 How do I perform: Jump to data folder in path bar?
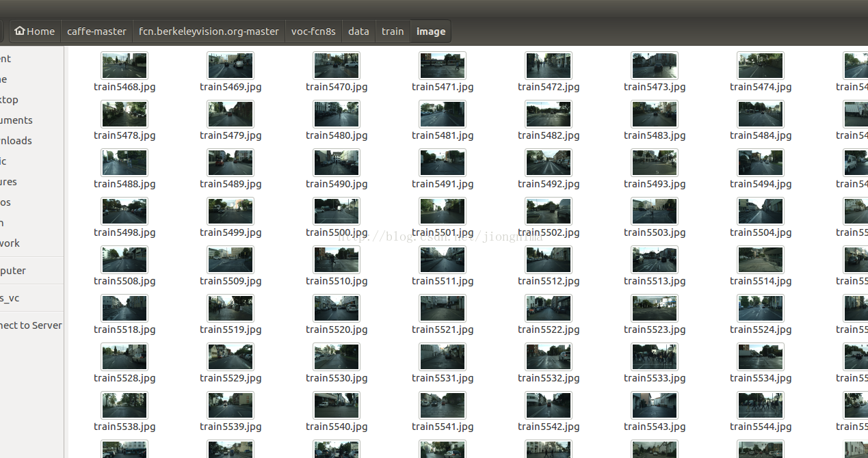[358, 31]
